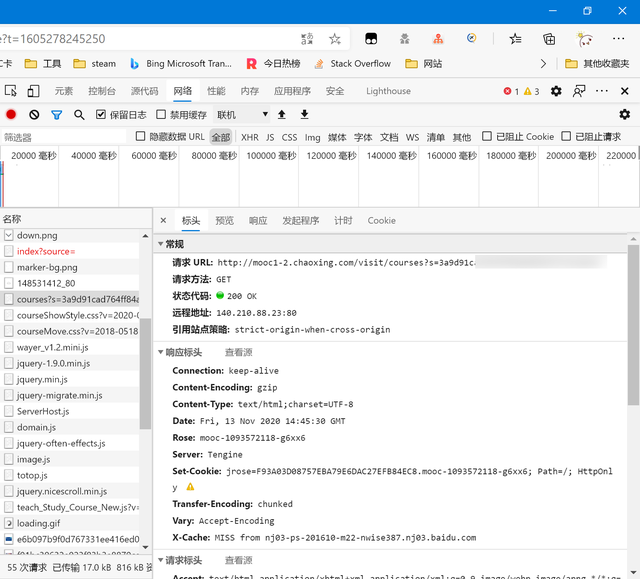The width and height of the screenshot is (640, 579).
Task: Toggle the network filter funnel icon
Action: (57, 115)
